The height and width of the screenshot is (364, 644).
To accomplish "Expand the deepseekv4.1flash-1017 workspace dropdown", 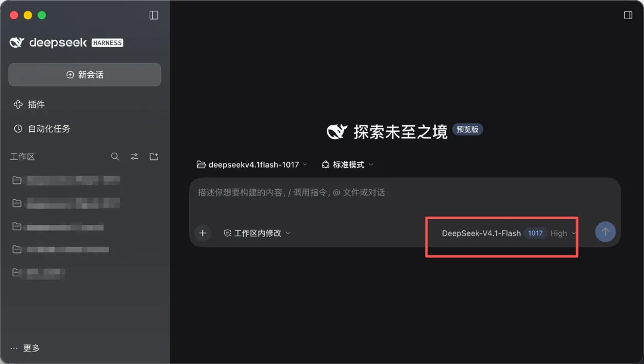I will 252,165.
